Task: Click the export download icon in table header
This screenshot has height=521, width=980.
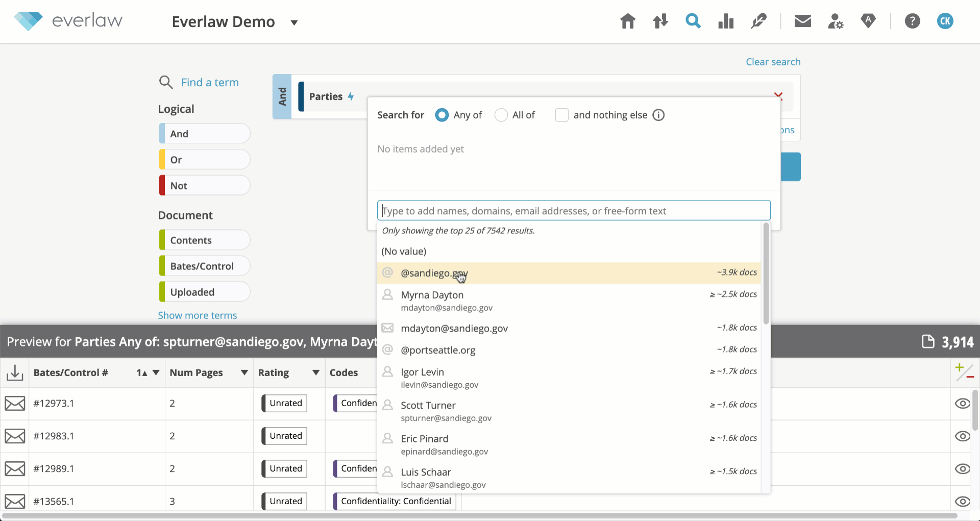Action: pos(15,373)
